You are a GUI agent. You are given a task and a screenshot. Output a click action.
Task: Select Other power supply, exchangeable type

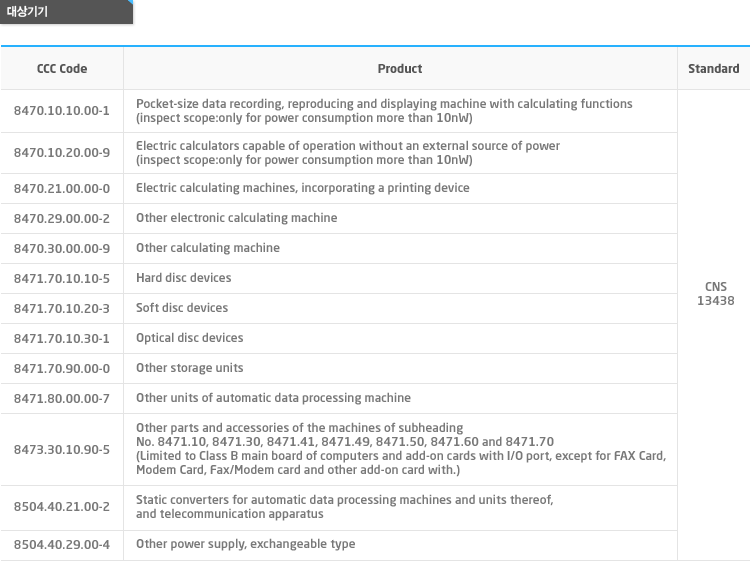coord(245,544)
